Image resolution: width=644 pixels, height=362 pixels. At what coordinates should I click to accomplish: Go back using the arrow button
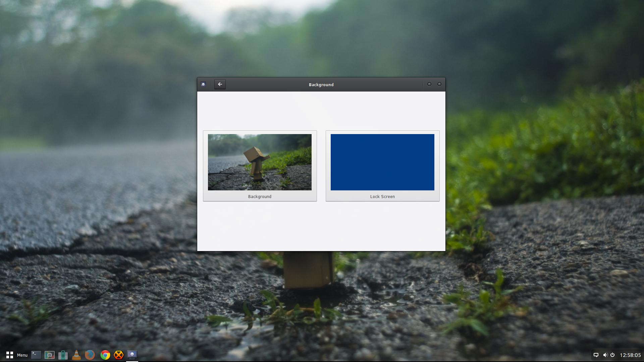220,84
